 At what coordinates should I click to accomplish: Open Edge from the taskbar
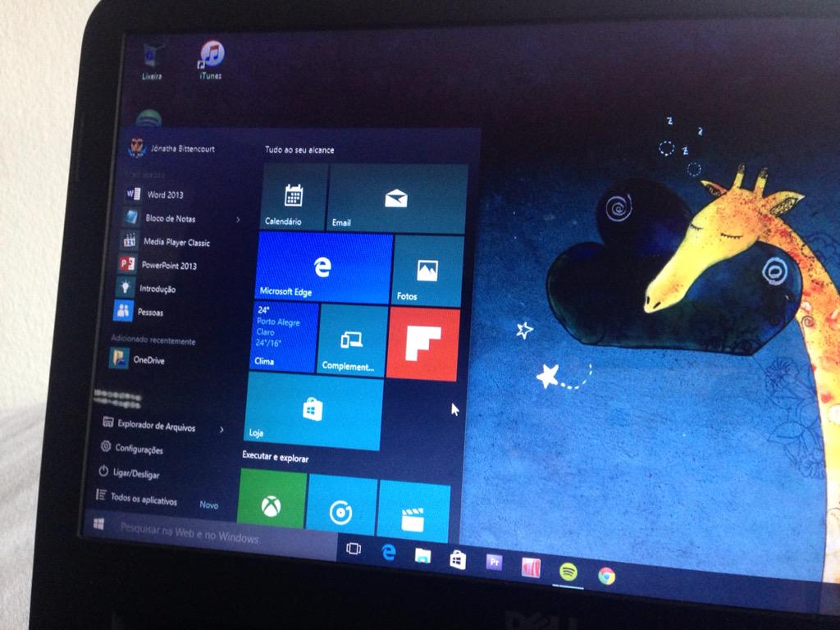(388, 552)
